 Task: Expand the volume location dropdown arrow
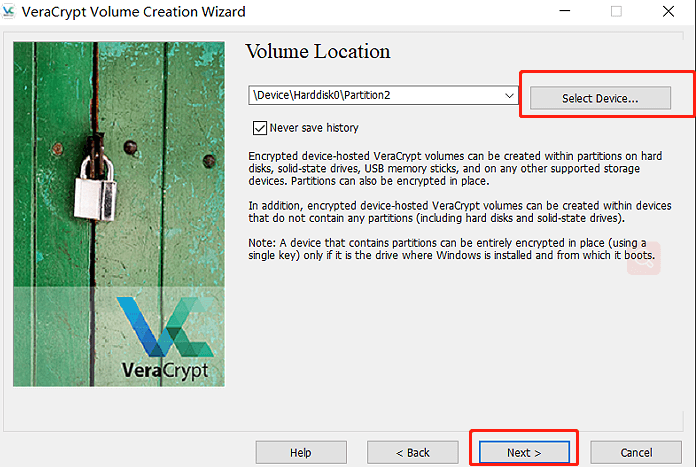(509, 95)
